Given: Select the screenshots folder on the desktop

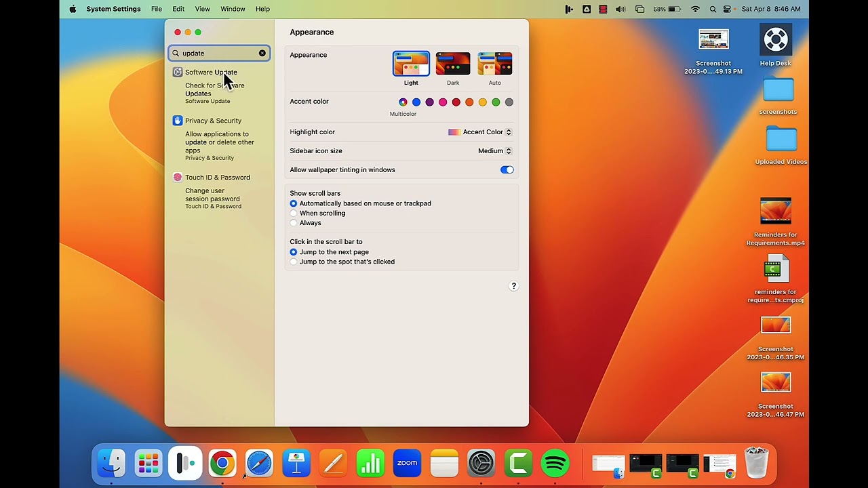Looking at the screenshot, I should 778,96.
